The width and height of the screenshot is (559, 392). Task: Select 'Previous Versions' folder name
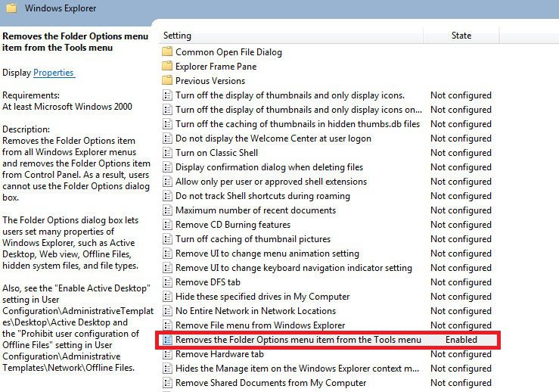[x=210, y=81]
